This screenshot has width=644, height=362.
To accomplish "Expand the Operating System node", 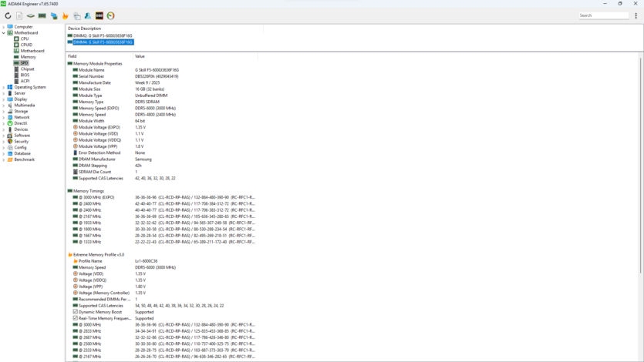I will tap(4, 87).
